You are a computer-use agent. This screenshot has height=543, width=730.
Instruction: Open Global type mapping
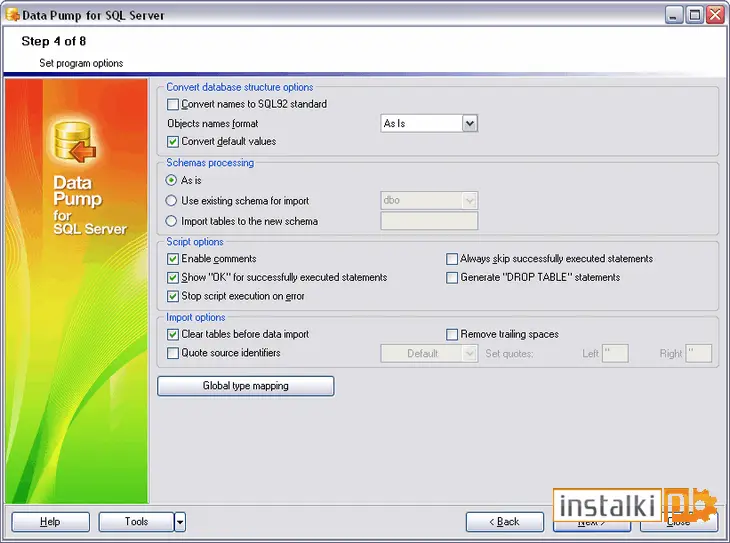[x=246, y=386]
